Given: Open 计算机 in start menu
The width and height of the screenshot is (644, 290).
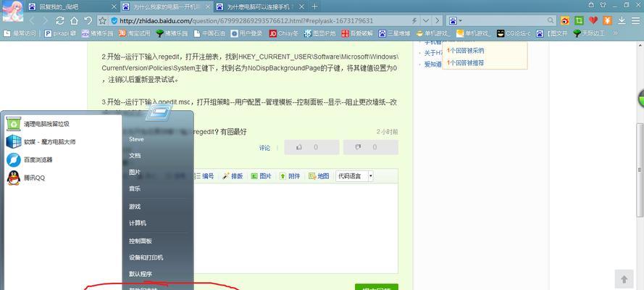Looking at the screenshot, I should pyautogui.click(x=138, y=223).
